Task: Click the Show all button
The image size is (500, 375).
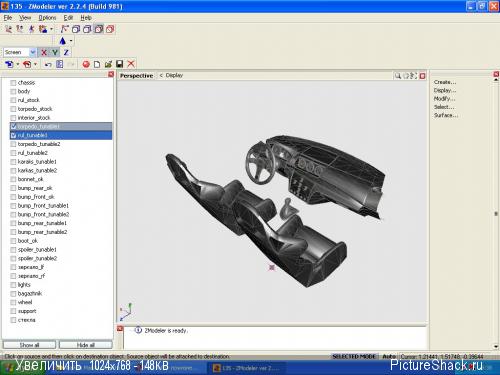Action: (x=29, y=345)
